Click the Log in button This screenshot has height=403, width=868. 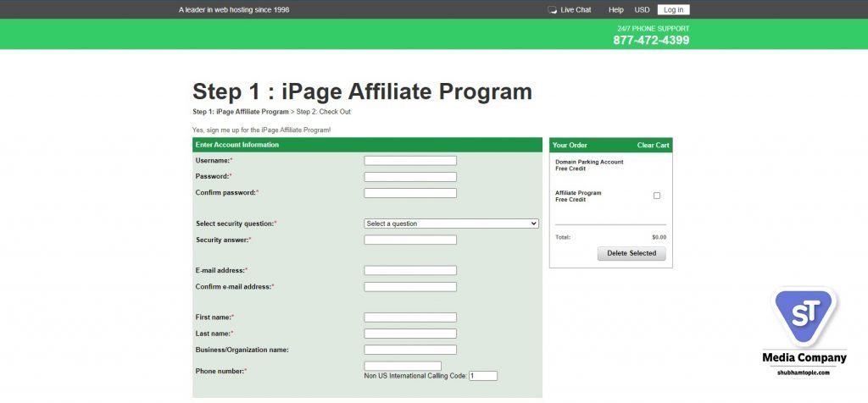pos(673,9)
